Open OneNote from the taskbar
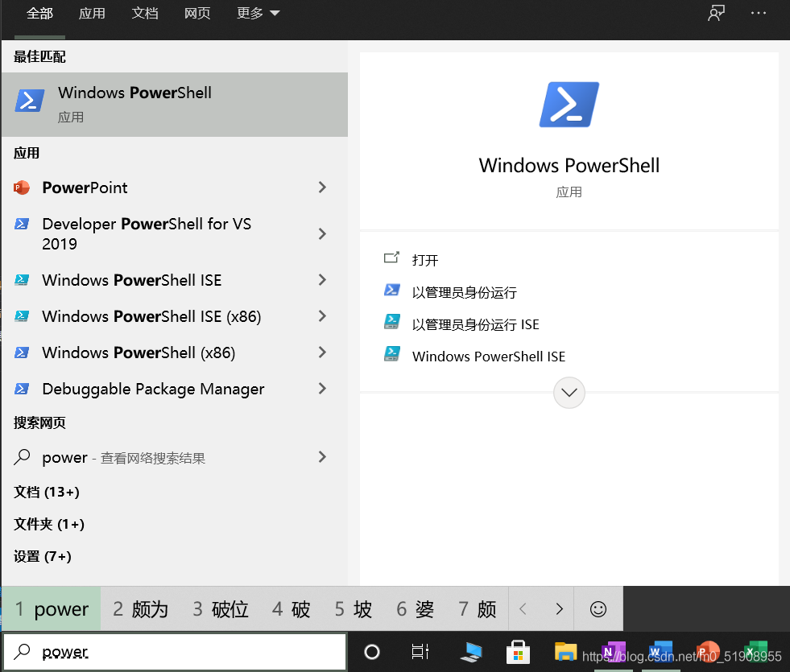Viewport: 790px width, 672px height. click(614, 653)
